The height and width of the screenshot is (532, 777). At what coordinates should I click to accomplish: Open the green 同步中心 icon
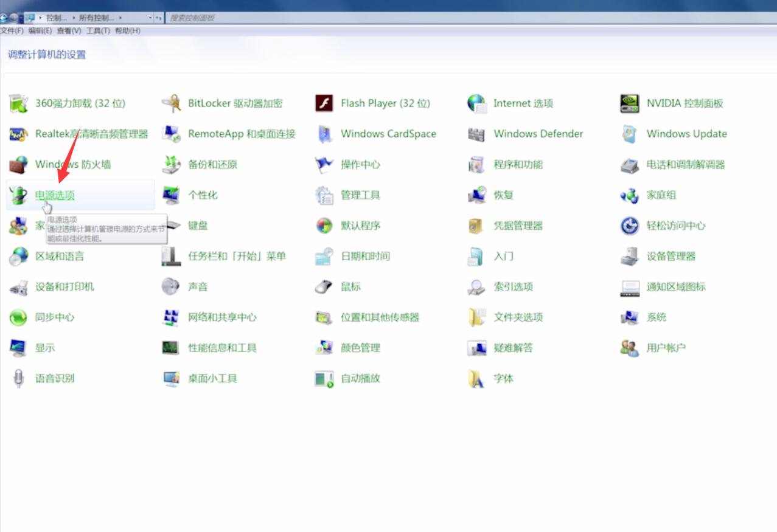coord(19,317)
